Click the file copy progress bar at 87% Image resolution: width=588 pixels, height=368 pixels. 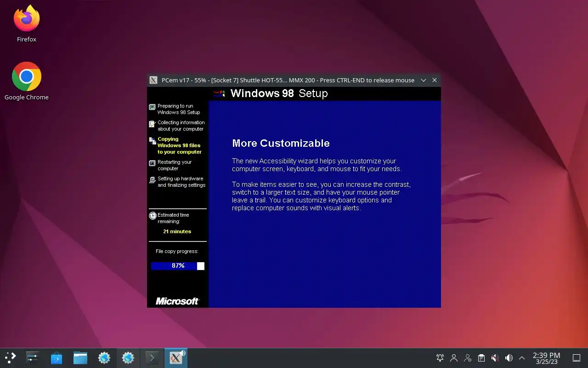[178, 266]
